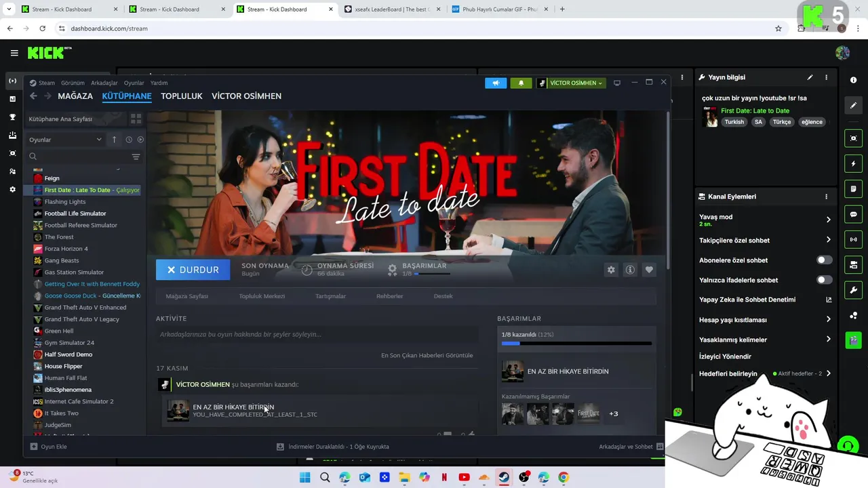The height and width of the screenshot is (488, 868).
Task: Click the Steam announcements megaphone button
Action: point(496,83)
